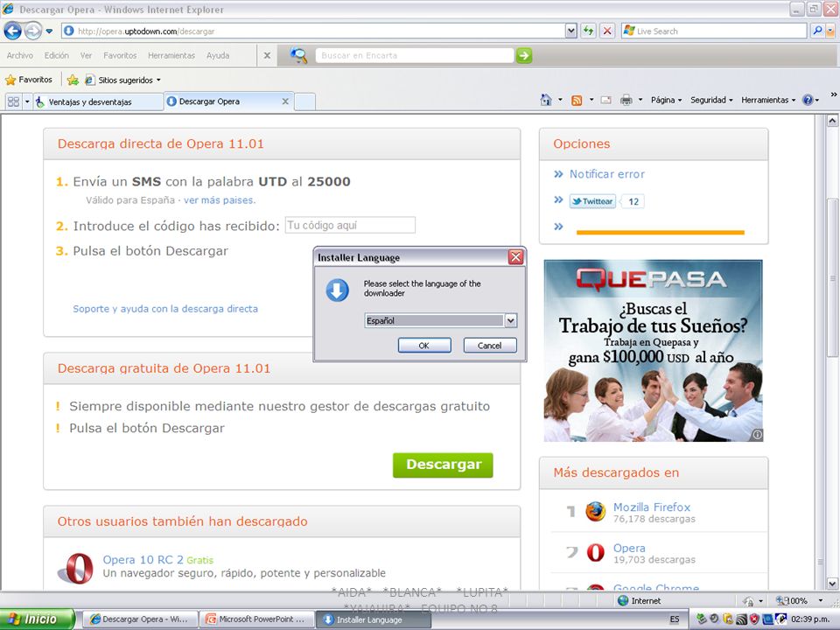Click the page scrollbar up arrow
840x630 pixels.
click(x=832, y=121)
